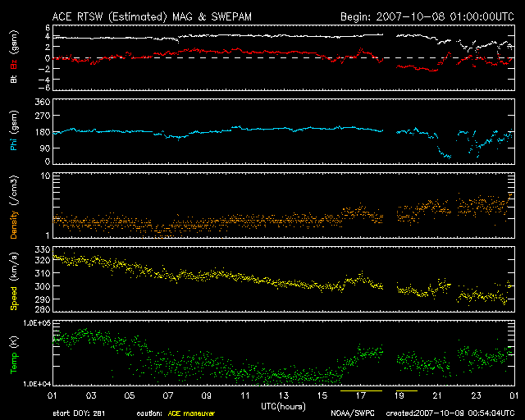Image resolution: width=525 pixels, height=420 pixels.
Task: Click the '10' tick on Density axis
Action: point(45,176)
